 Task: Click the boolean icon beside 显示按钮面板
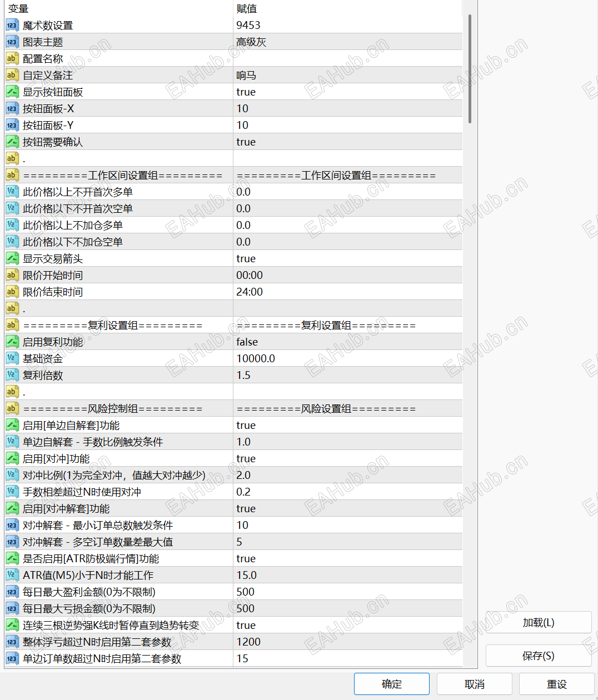(x=12, y=91)
